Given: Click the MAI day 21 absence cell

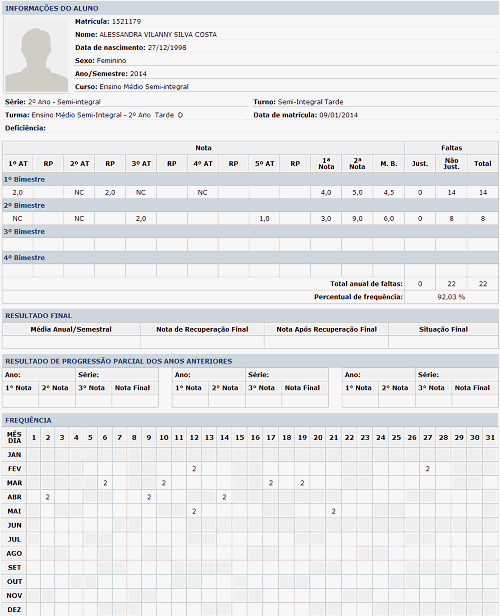Looking at the screenshot, I should 333,511.
